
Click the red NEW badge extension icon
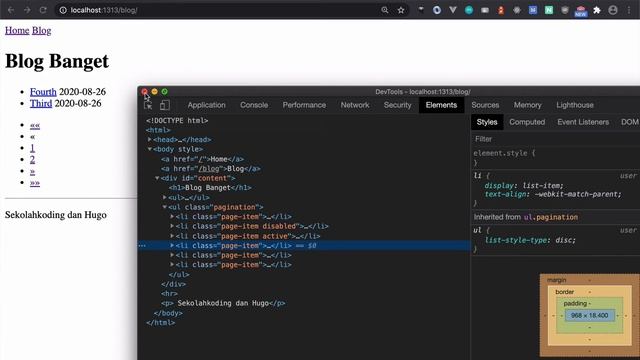[580, 11]
